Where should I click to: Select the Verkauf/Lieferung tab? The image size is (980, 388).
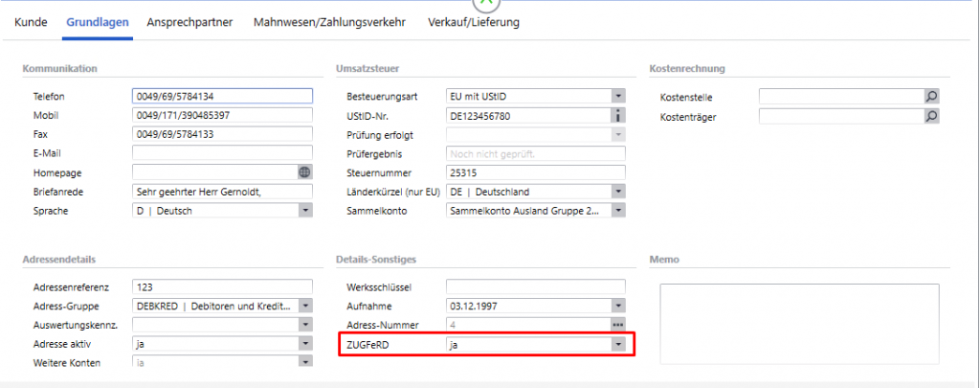[474, 22]
